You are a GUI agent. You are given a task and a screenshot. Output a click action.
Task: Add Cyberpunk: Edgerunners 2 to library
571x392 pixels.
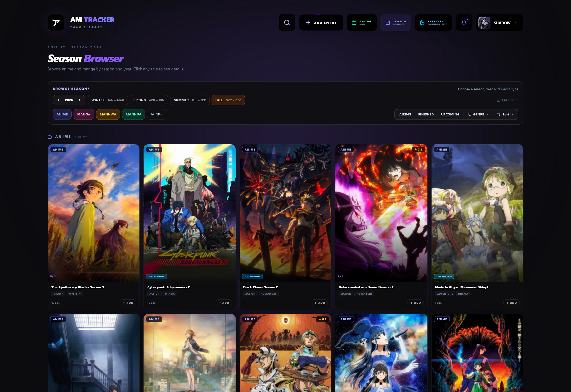point(224,303)
